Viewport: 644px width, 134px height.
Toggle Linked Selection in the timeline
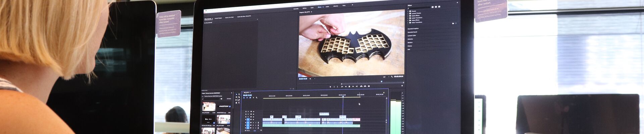click(250, 97)
